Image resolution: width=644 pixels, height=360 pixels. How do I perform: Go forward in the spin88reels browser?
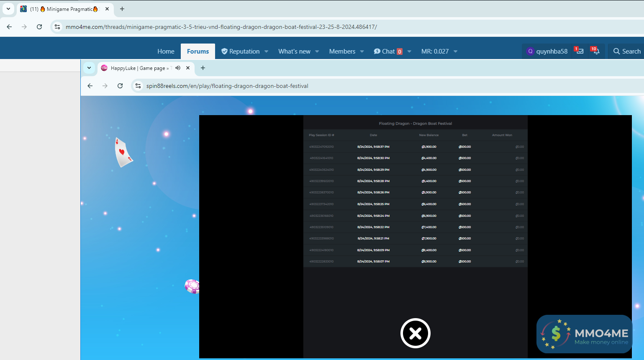click(105, 86)
